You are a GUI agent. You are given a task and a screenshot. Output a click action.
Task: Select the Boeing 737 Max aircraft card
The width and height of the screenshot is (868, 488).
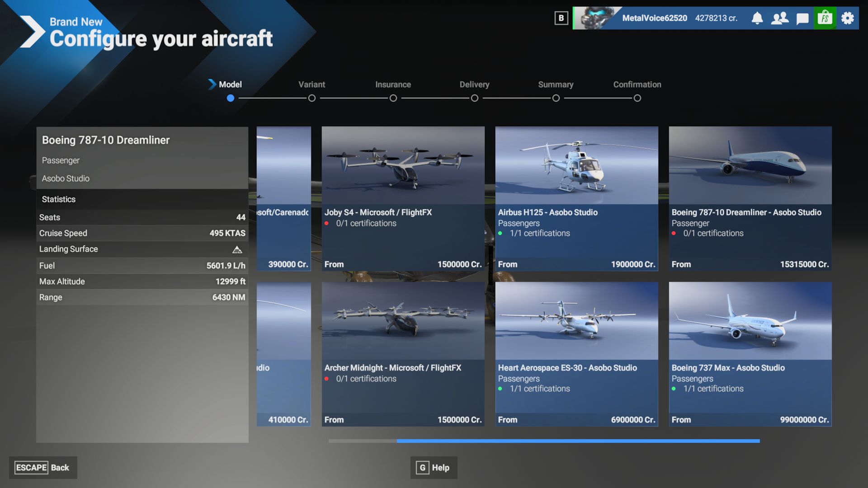[x=750, y=354]
